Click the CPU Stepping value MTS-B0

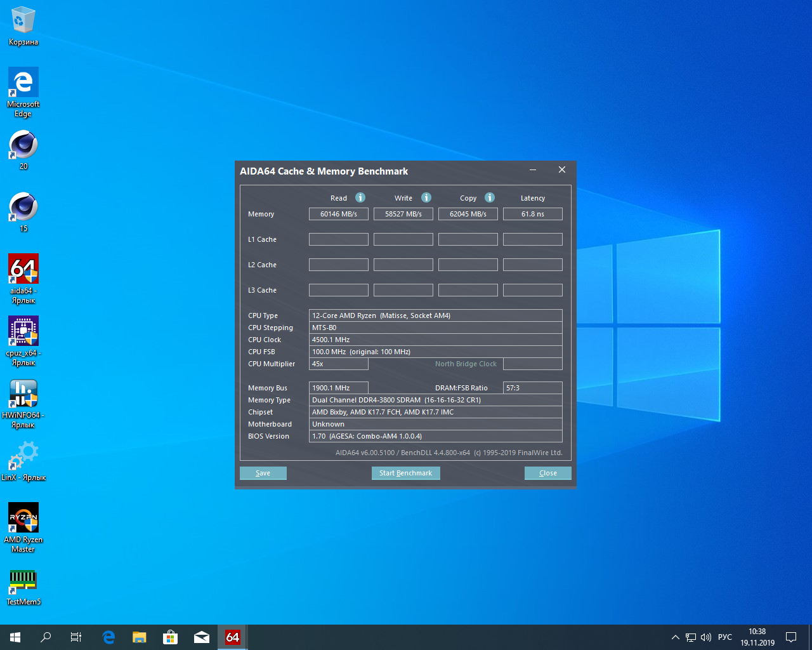[436, 328]
